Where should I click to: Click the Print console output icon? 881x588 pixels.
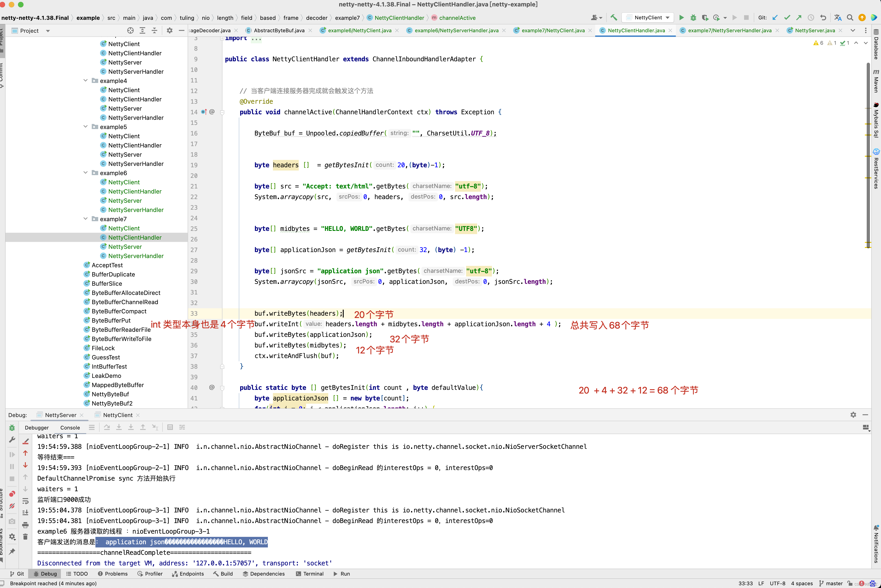click(26, 525)
